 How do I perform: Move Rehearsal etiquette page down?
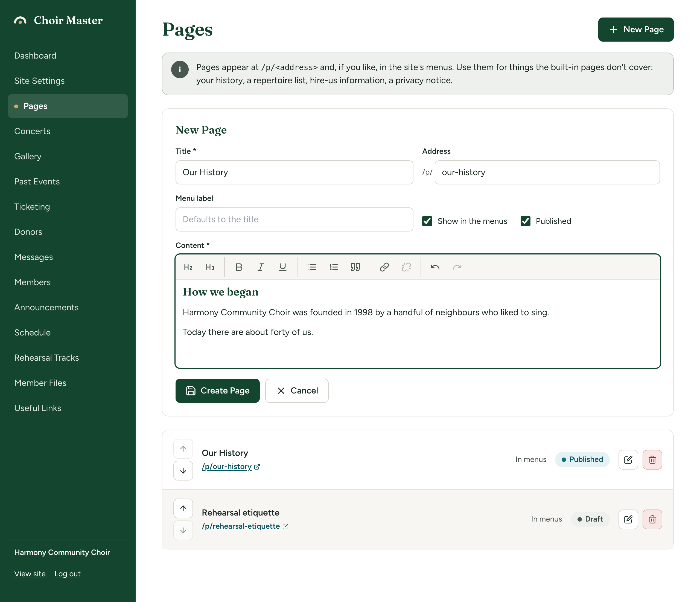tap(183, 530)
